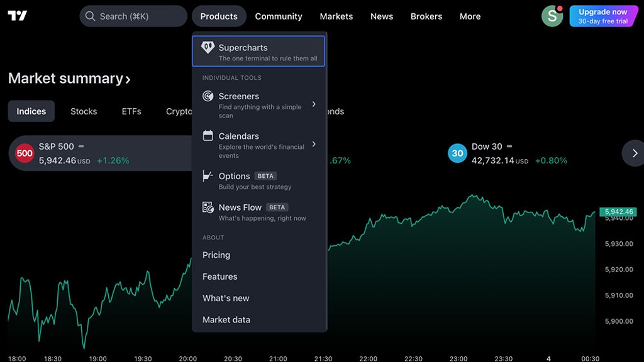Viewport: 644px width, 362px height.
Task: Open Supercharts menu entry
Action: [258, 52]
